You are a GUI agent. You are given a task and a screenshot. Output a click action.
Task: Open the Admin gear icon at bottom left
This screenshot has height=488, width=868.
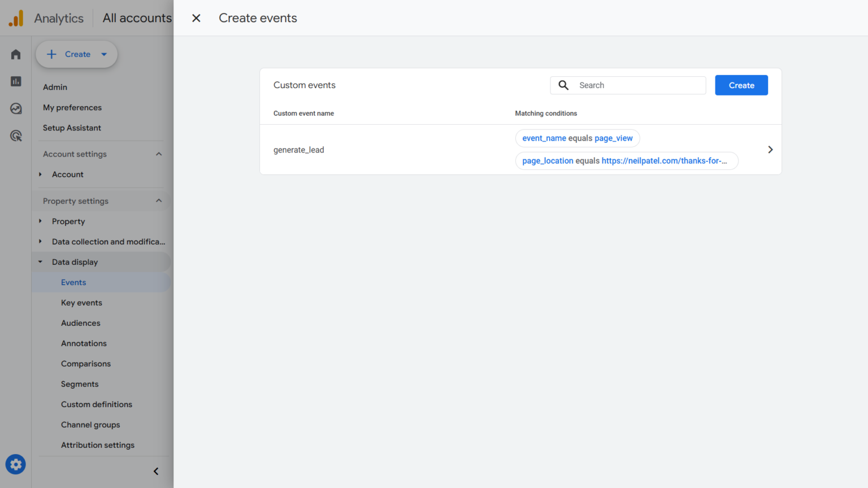click(x=15, y=464)
